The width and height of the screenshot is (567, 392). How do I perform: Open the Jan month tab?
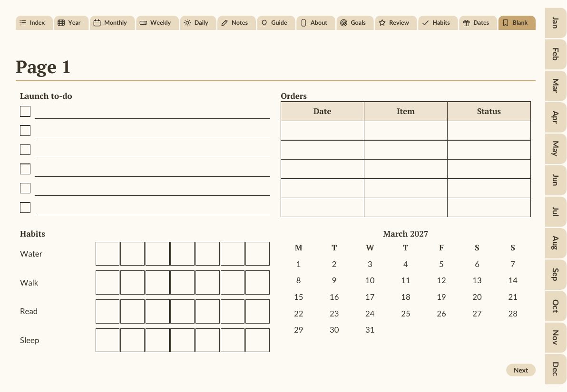(556, 23)
